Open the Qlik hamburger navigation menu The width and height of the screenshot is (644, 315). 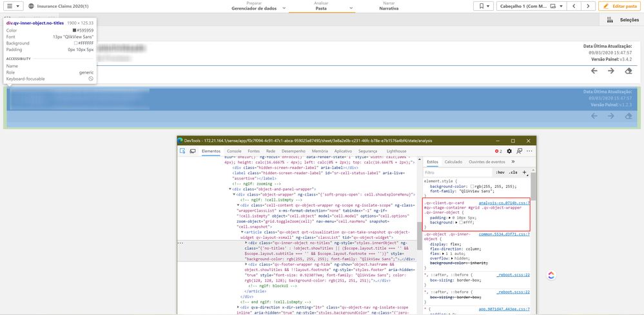(13, 6)
